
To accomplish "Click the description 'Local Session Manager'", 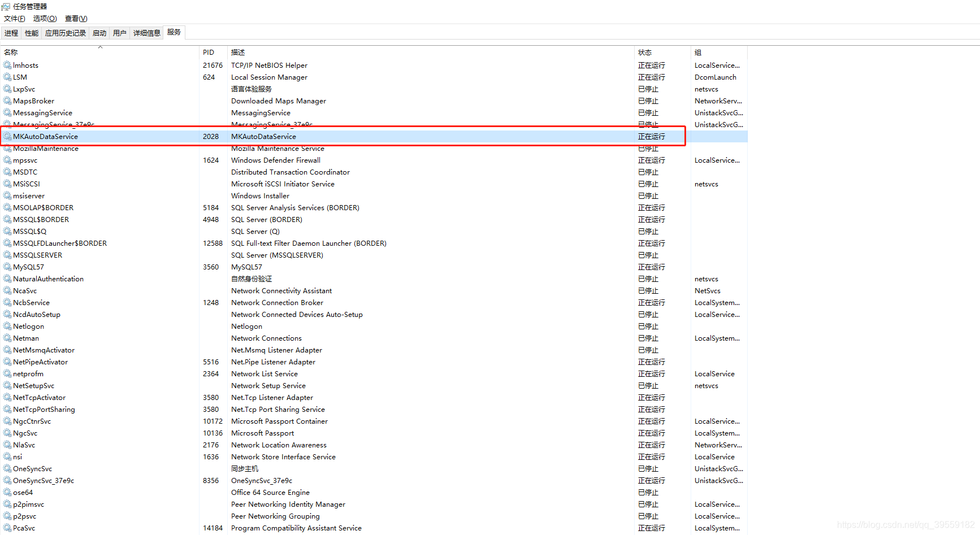I will pyautogui.click(x=269, y=77).
